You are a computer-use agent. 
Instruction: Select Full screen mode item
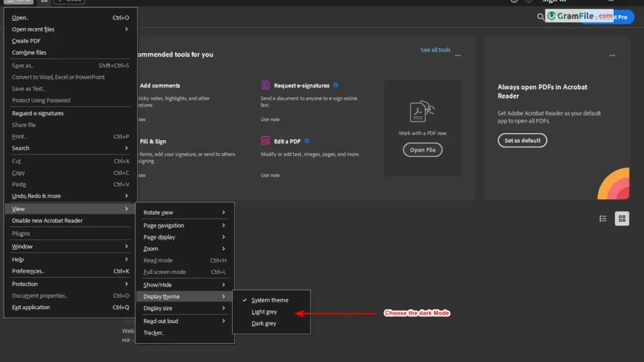point(184,271)
